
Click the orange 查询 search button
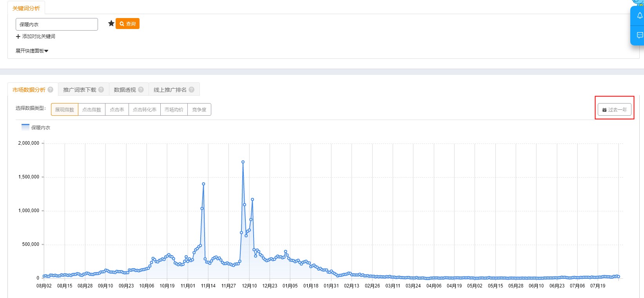pyautogui.click(x=127, y=24)
